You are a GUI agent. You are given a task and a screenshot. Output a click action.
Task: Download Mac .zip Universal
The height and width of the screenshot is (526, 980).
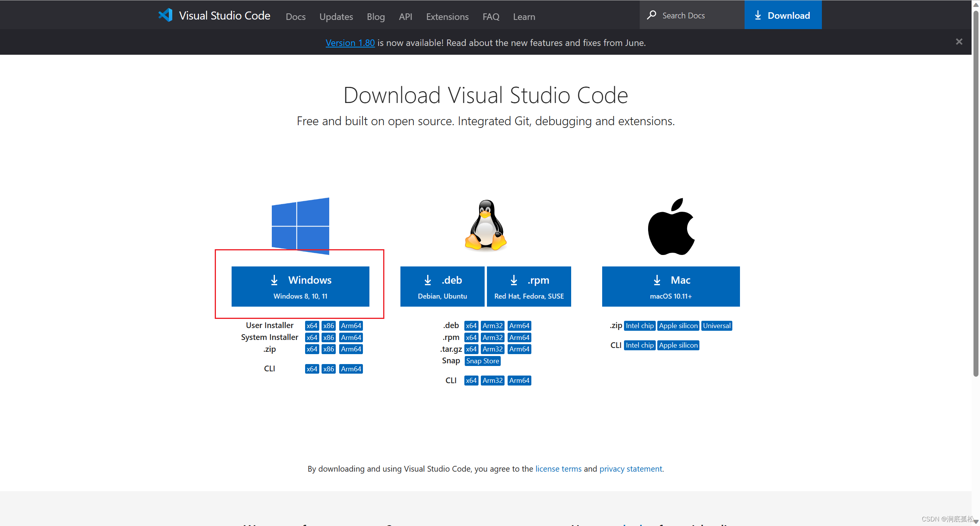[717, 326]
